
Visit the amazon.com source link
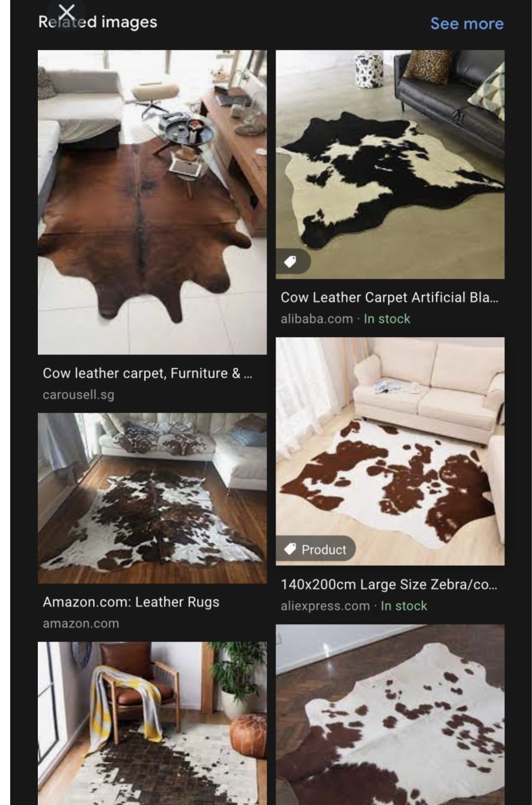pyautogui.click(x=80, y=624)
